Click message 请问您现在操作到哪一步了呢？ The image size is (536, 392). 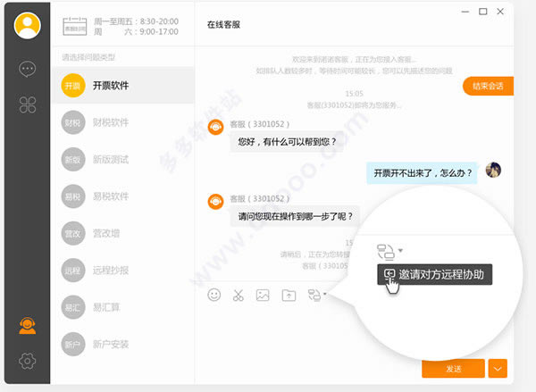pos(295,216)
